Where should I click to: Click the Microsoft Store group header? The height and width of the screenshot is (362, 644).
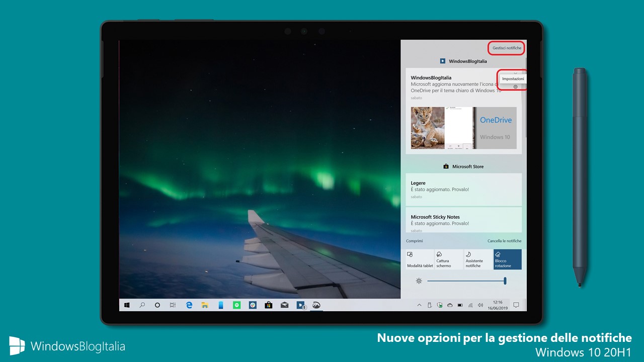coord(463,166)
